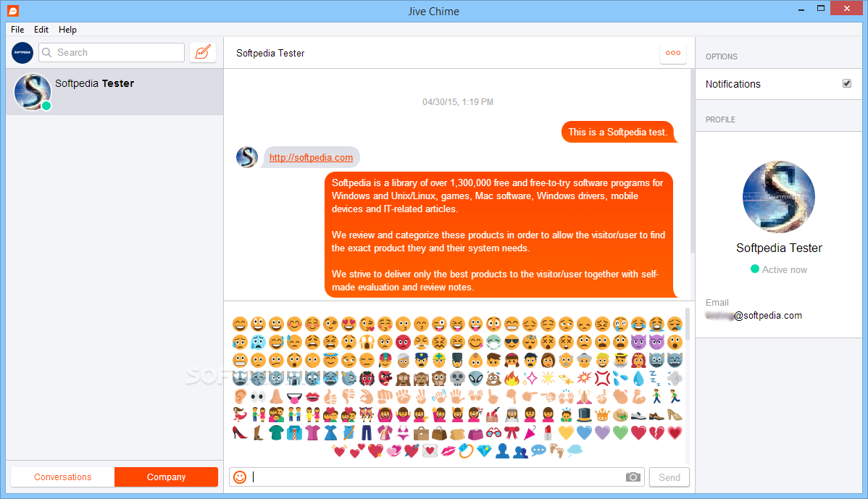Insert the thumbs down emoji

(x=349, y=397)
